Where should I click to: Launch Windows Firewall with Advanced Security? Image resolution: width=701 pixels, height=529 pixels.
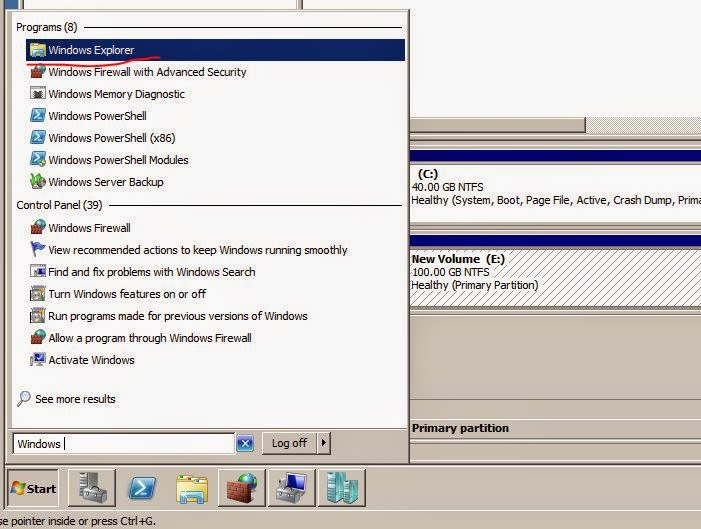[x=147, y=72]
